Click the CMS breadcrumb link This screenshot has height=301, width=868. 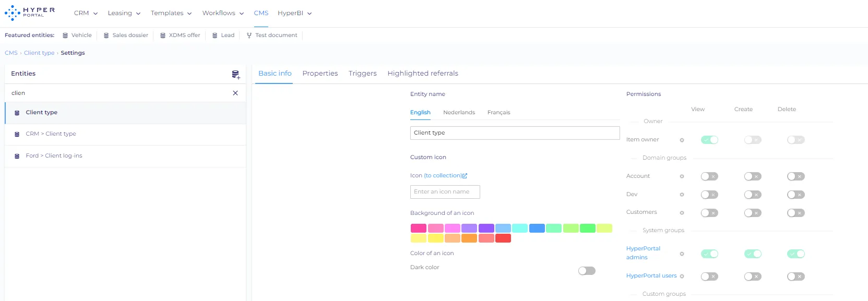11,53
